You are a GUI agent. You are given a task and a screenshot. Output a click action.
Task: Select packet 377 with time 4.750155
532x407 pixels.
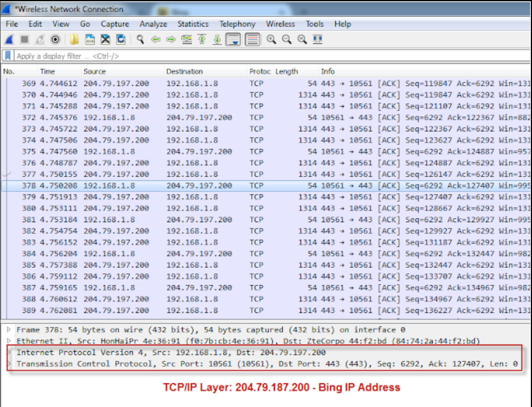point(266,174)
